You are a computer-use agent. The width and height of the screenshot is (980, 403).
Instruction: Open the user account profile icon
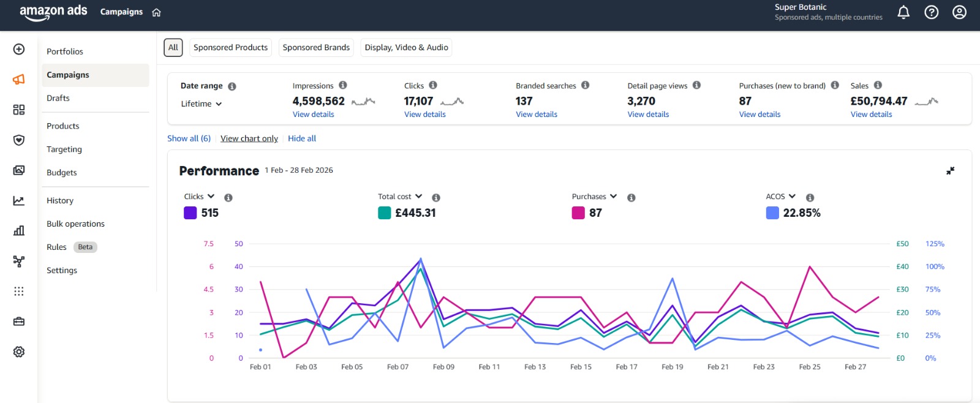(x=959, y=12)
